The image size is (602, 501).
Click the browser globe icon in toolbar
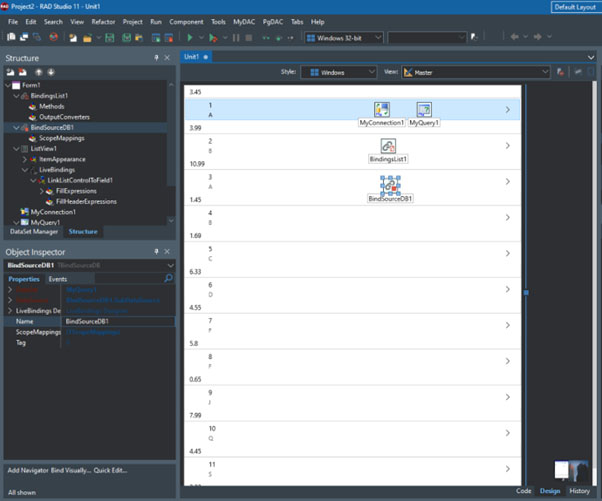[53, 37]
